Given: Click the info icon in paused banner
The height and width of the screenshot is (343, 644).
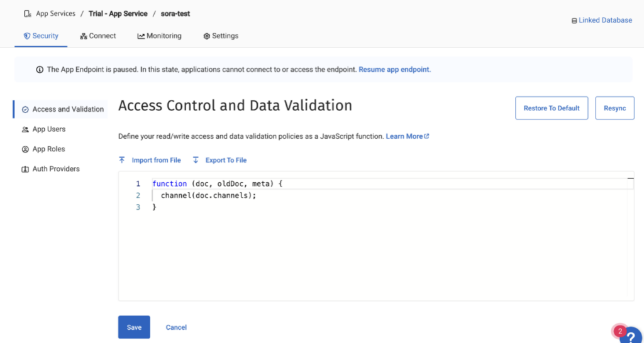Looking at the screenshot, I should (x=40, y=70).
